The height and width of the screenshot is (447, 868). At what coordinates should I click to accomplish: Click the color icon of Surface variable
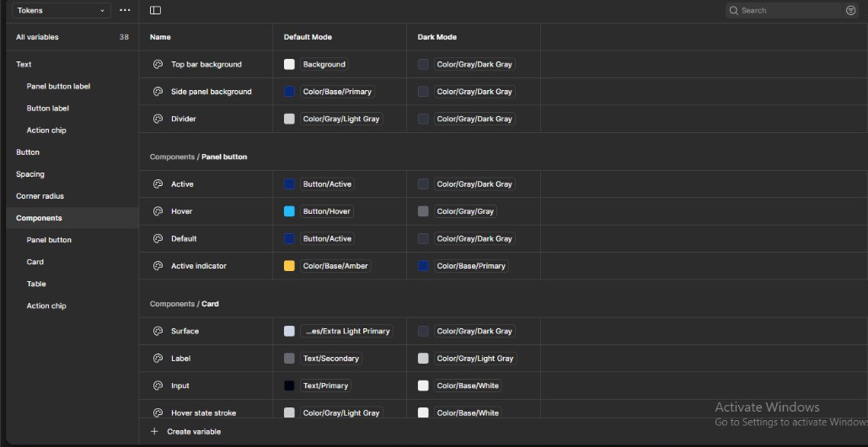click(158, 332)
